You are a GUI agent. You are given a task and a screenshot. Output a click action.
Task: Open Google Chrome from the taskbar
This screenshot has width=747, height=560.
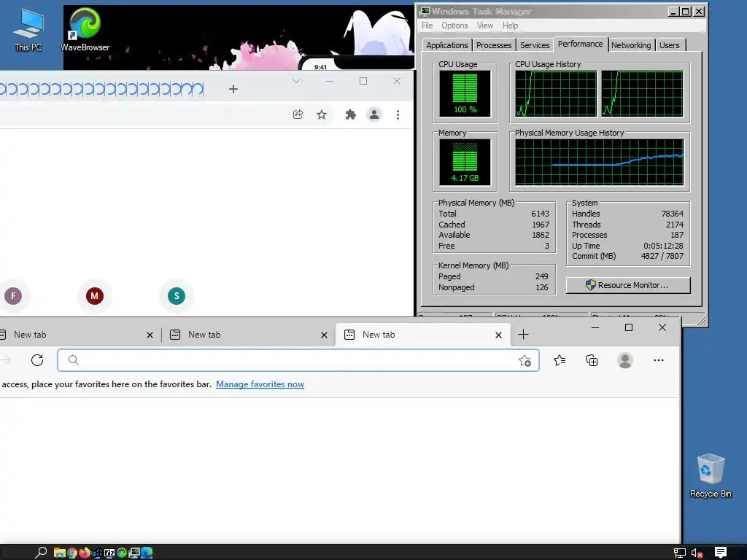point(72,553)
